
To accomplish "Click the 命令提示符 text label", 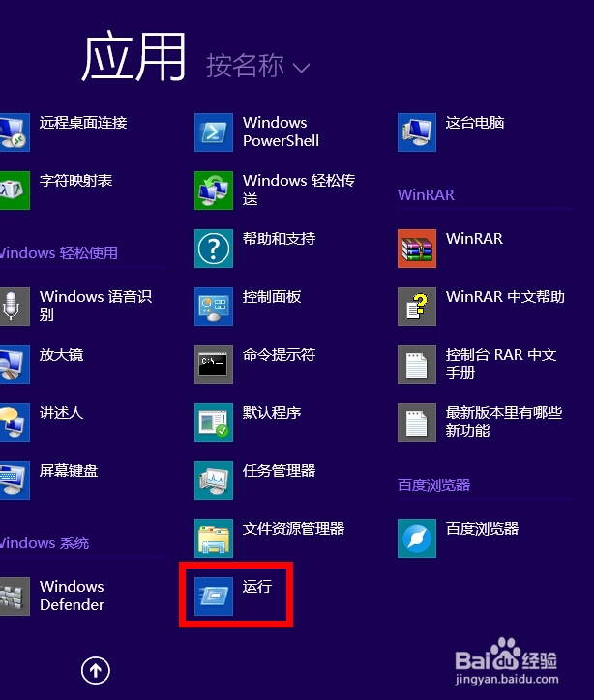I will click(280, 355).
